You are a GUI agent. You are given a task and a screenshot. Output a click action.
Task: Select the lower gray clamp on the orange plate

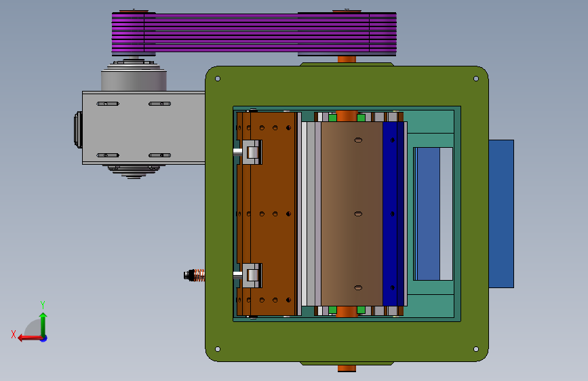click(x=252, y=276)
